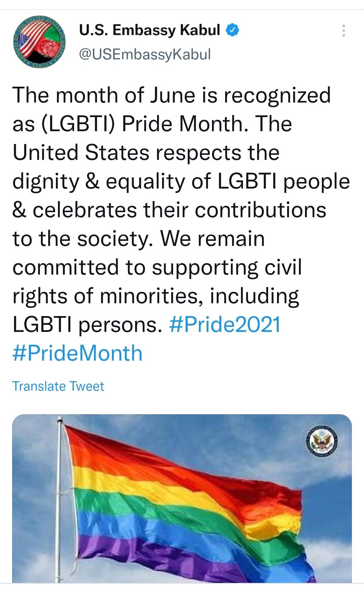Viewport: 364px width, 590px height.
Task: Open the #Pride2021 hashtag
Action: pyautogui.click(x=225, y=325)
